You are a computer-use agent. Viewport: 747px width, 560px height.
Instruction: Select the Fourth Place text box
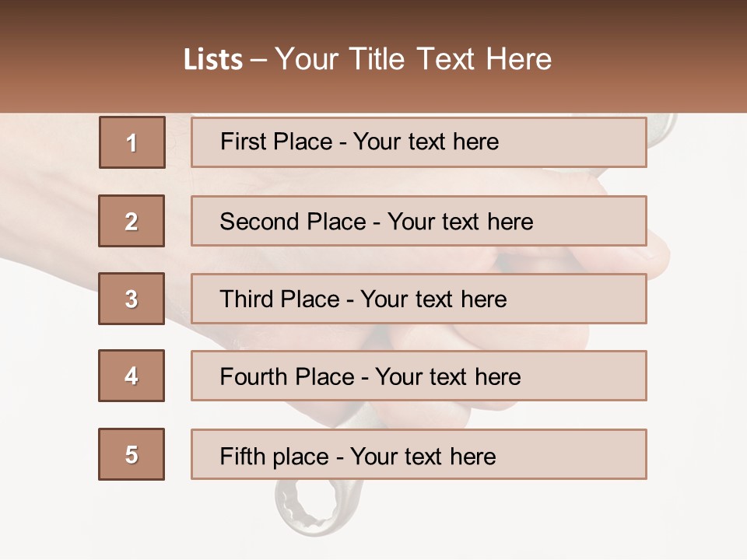[419, 376]
